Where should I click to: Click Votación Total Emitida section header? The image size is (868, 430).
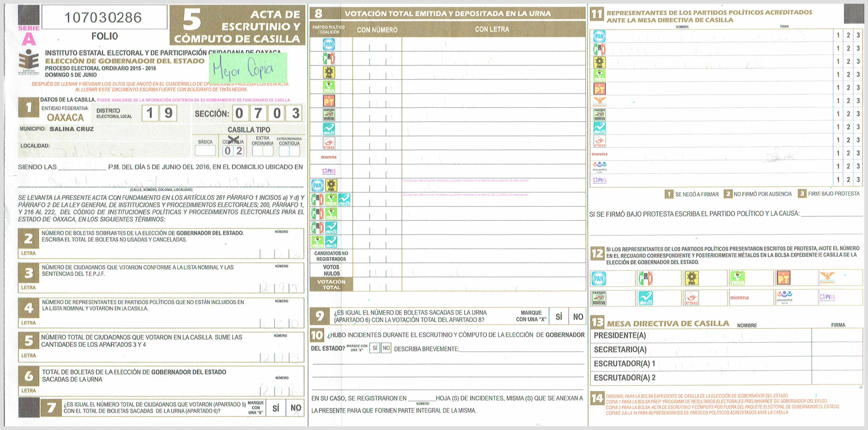click(447, 13)
